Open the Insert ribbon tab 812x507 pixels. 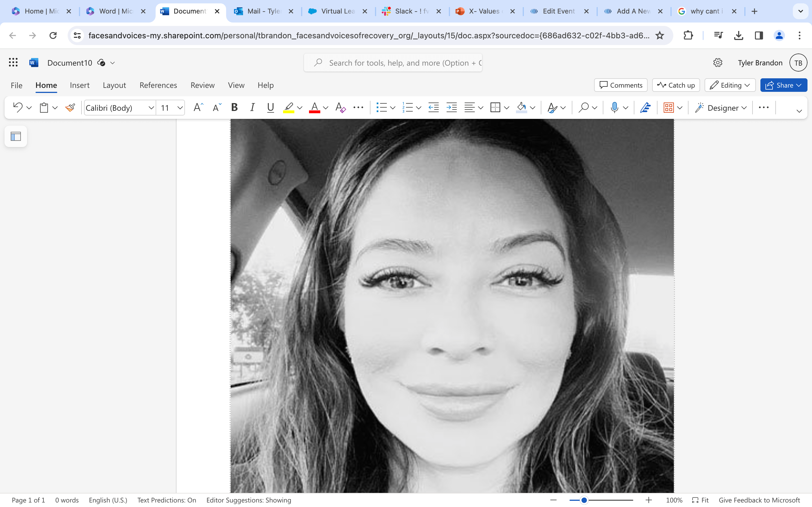tap(80, 85)
